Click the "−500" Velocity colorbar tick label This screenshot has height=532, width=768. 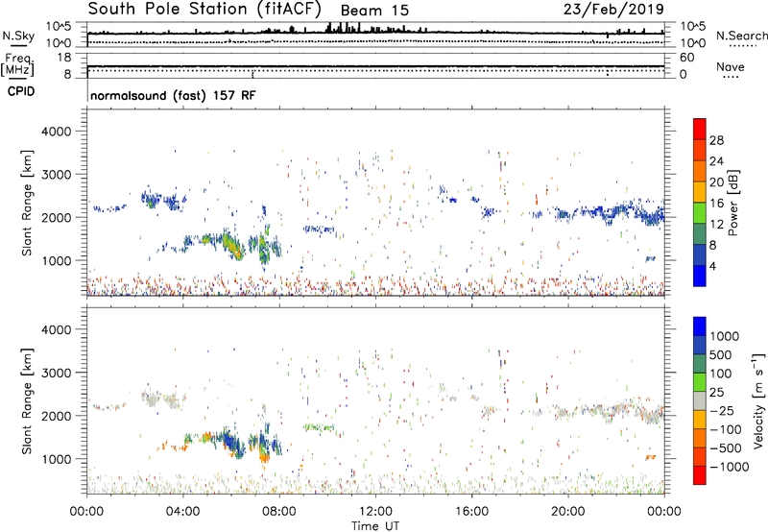[726, 447]
